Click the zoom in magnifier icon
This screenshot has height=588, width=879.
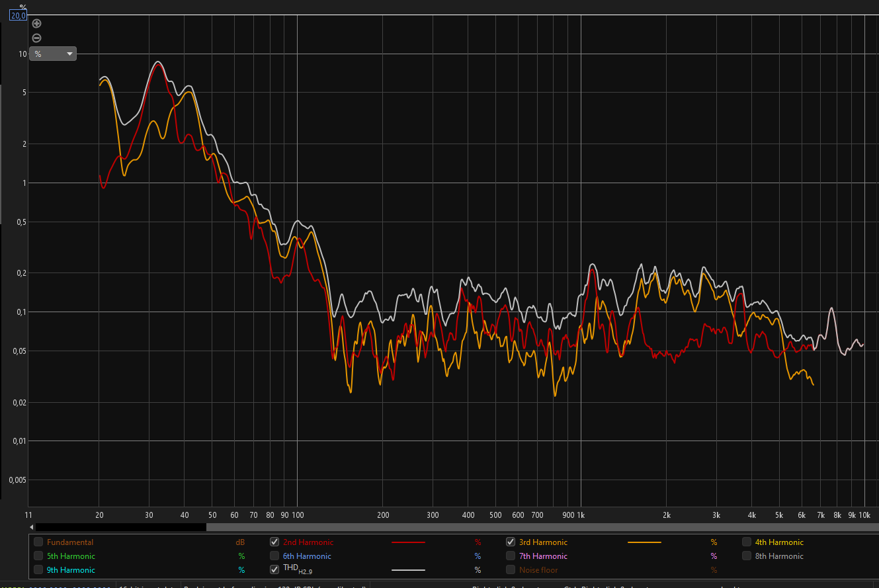point(37,23)
